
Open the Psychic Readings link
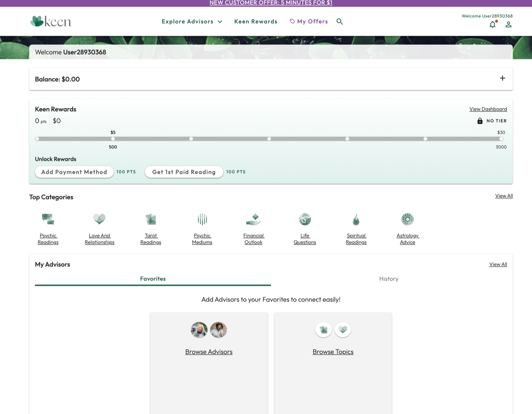coord(48,239)
